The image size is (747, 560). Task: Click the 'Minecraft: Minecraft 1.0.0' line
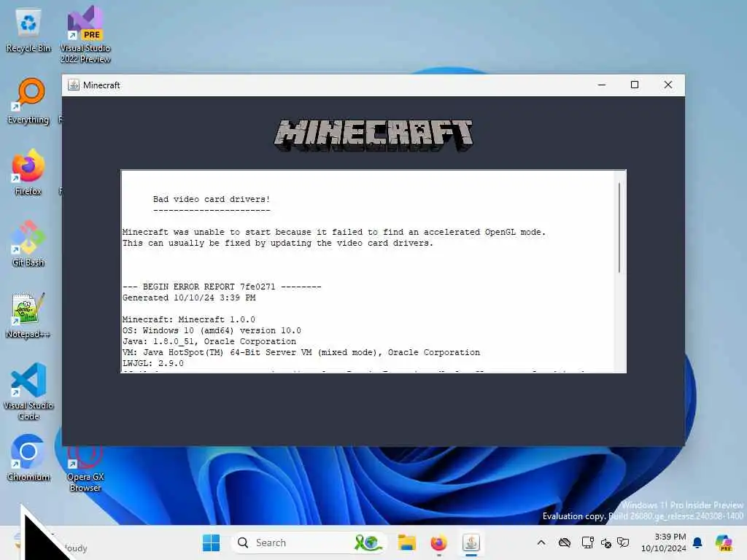(189, 319)
